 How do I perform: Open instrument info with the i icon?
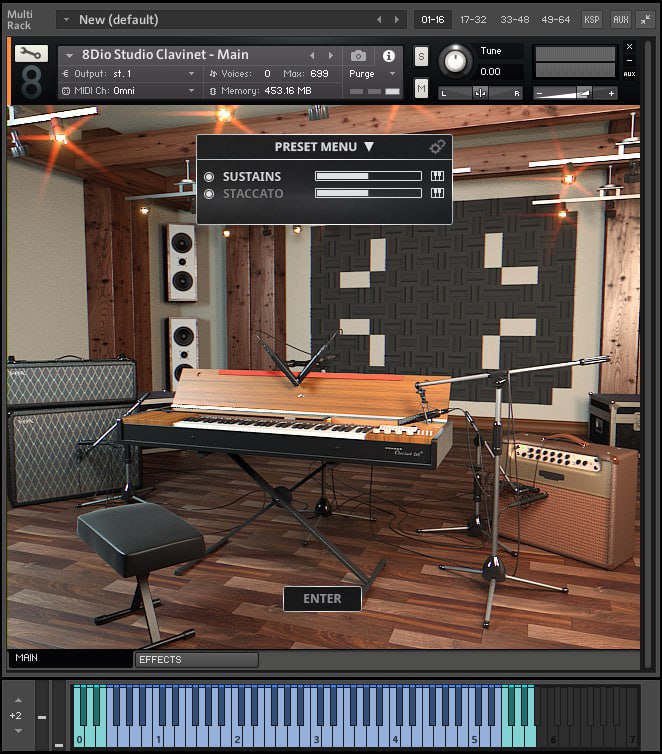[388, 56]
